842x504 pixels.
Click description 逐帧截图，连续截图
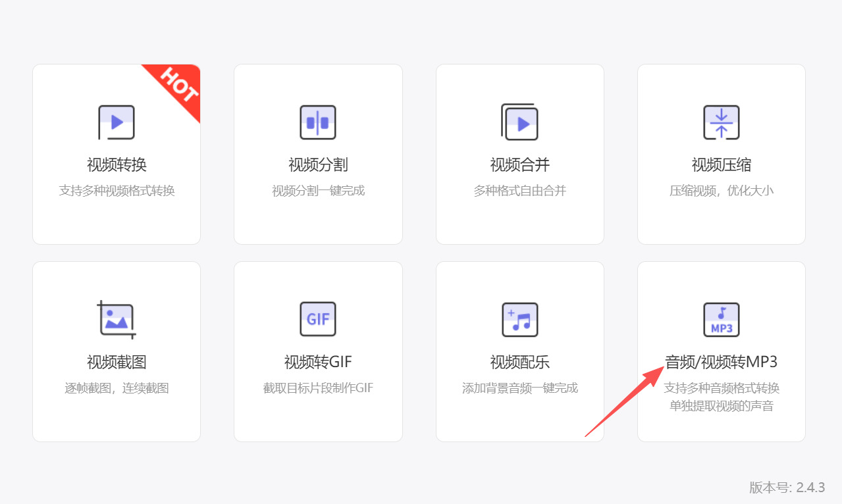[x=117, y=388]
